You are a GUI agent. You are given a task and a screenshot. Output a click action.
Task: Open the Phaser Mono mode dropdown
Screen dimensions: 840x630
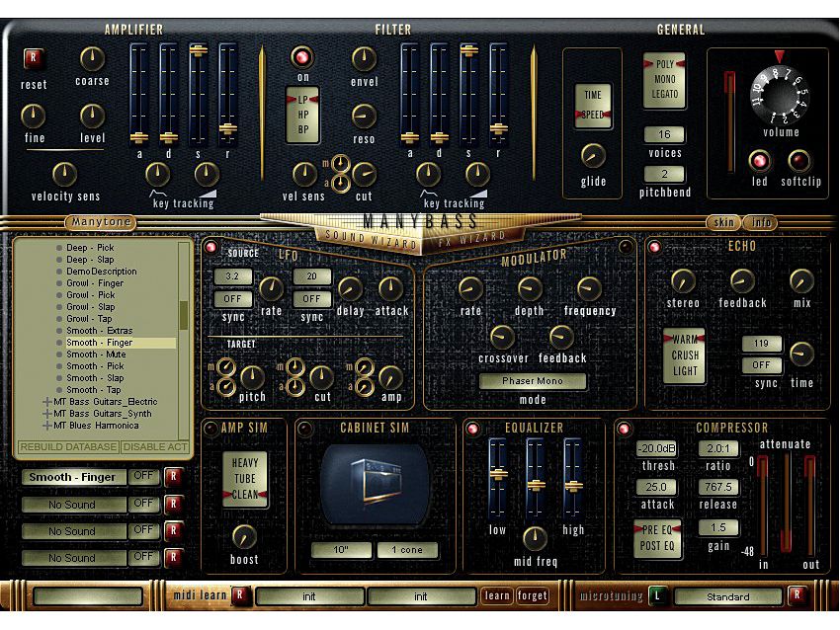[534, 379]
